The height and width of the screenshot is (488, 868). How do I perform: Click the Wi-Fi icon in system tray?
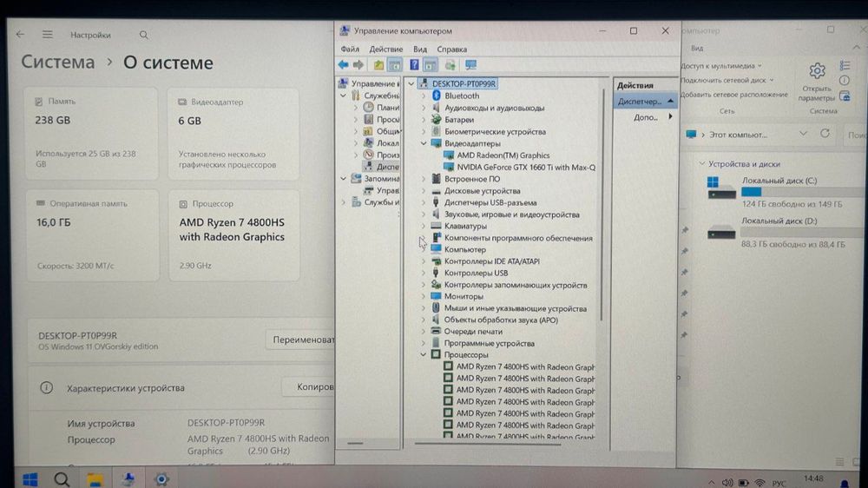[759, 484]
